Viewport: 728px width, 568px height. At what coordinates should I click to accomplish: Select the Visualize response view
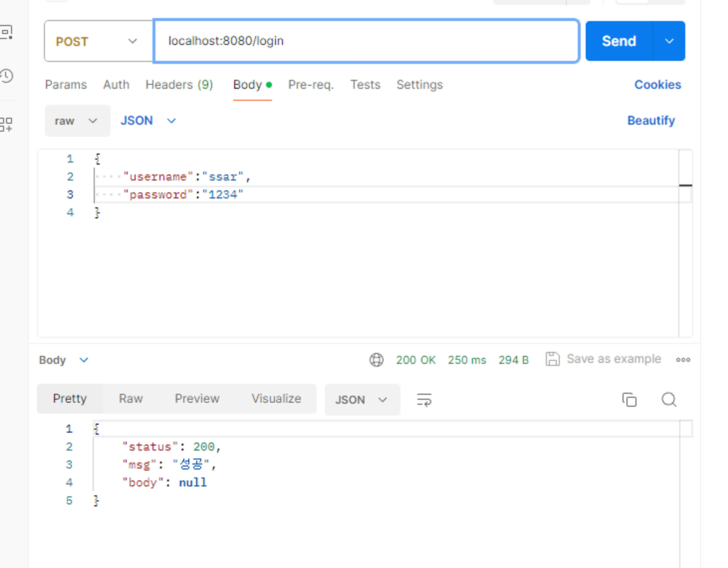(x=276, y=399)
